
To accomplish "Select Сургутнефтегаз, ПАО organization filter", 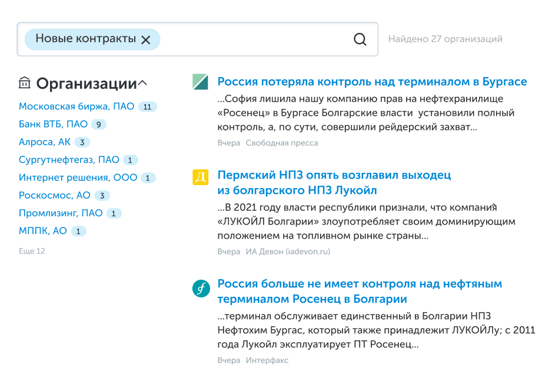I will click(x=69, y=160).
